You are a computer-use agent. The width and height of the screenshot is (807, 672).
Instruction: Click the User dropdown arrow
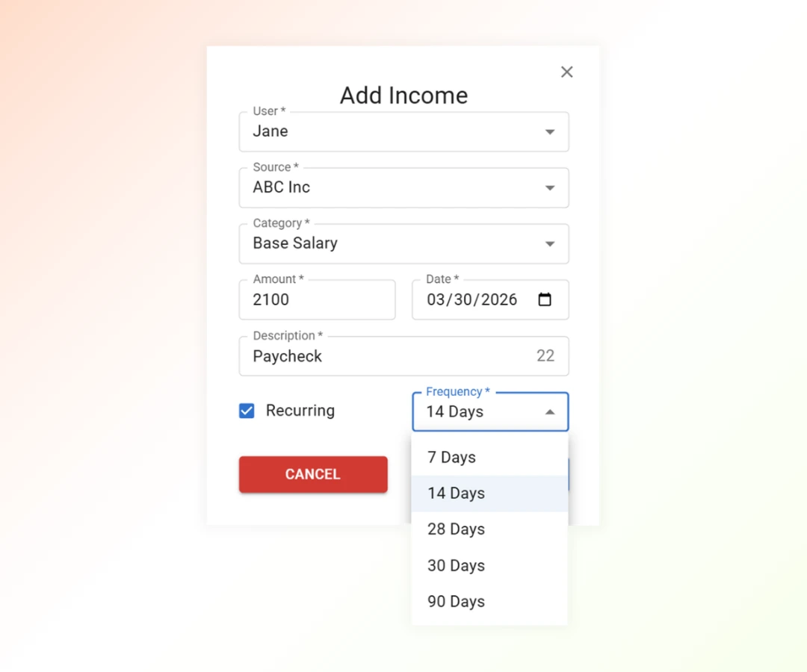[550, 132]
